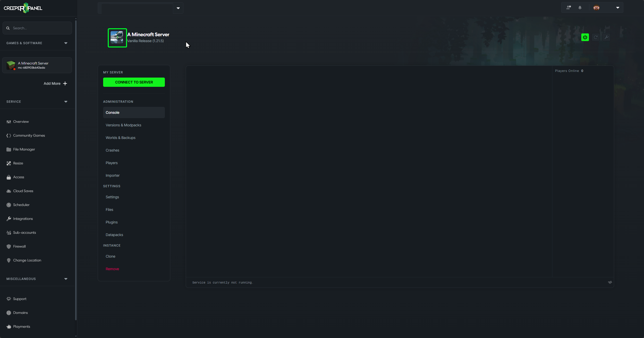
Task: Click the Support icon in sidebar
Action: tap(9, 299)
